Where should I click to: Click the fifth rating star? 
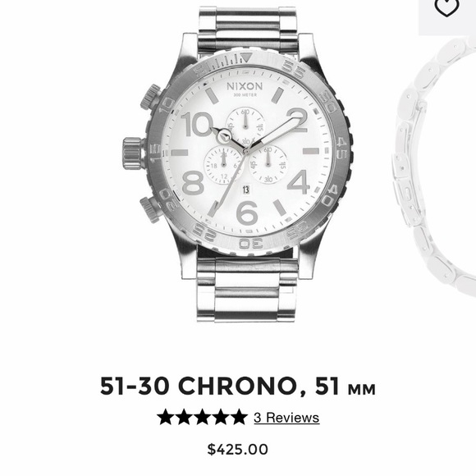click(x=238, y=417)
